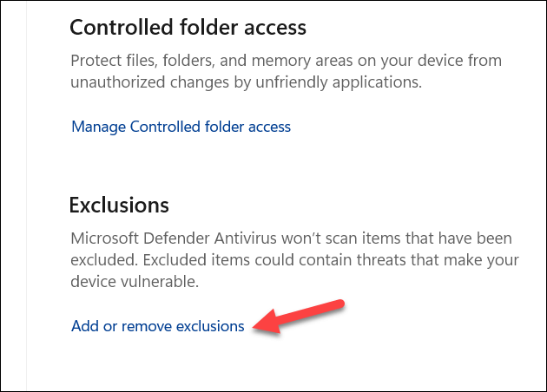Click the line starting 'Protect files, folders'

pyautogui.click(x=286, y=61)
